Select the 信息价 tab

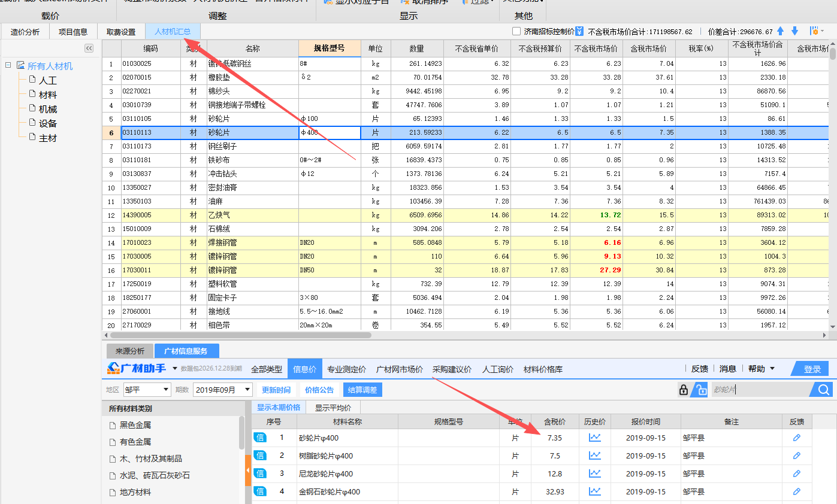point(304,369)
